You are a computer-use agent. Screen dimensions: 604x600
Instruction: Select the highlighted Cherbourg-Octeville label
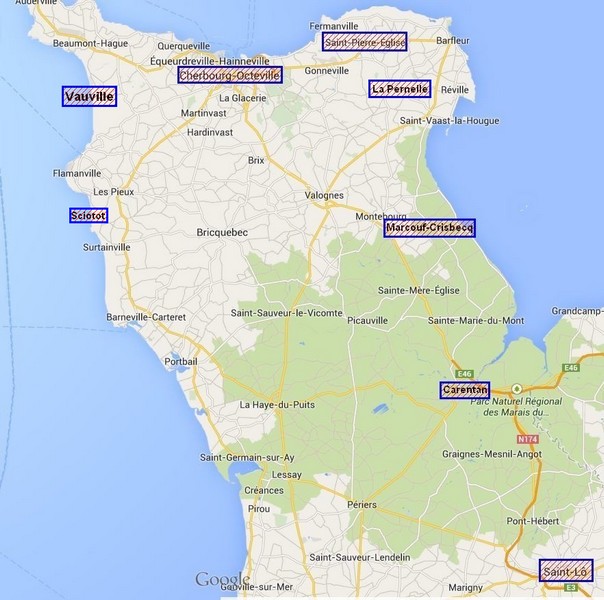click(x=230, y=75)
